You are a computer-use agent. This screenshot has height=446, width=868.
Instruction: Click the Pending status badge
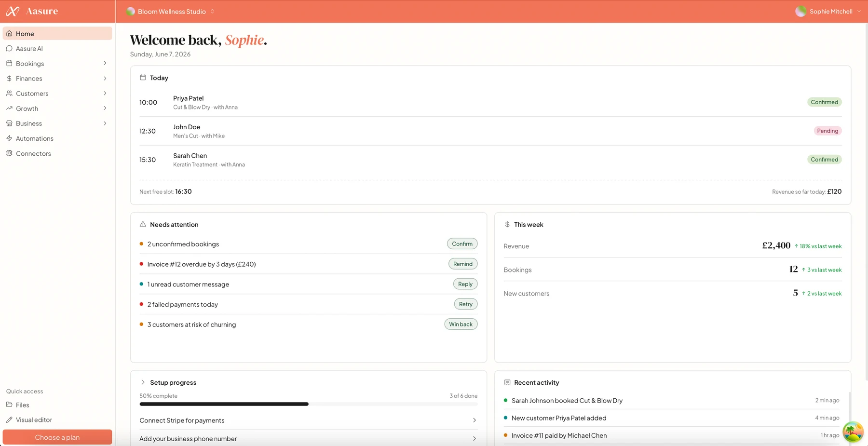tap(827, 131)
